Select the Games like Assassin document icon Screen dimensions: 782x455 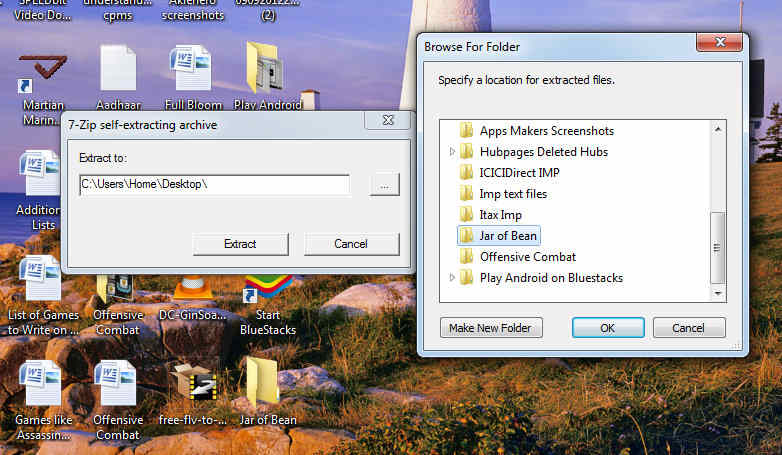click(x=41, y=385)
